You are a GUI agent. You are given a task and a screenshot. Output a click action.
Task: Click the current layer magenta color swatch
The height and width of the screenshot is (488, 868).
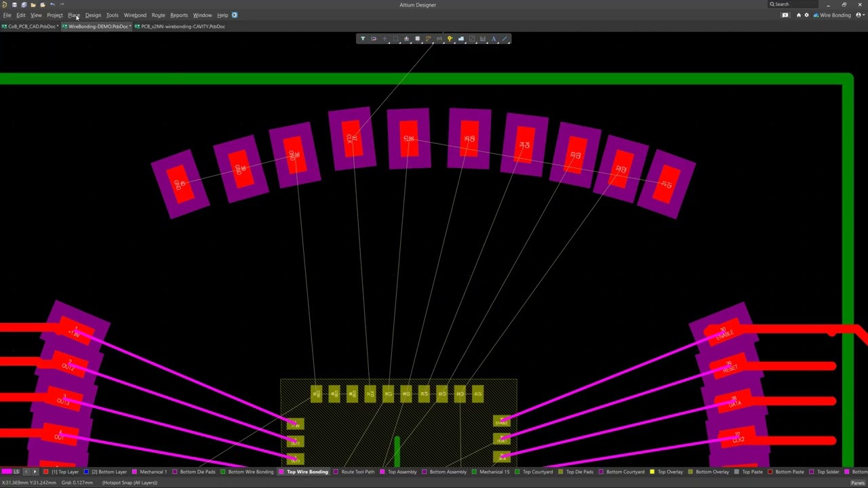click(x=5, y=472)
